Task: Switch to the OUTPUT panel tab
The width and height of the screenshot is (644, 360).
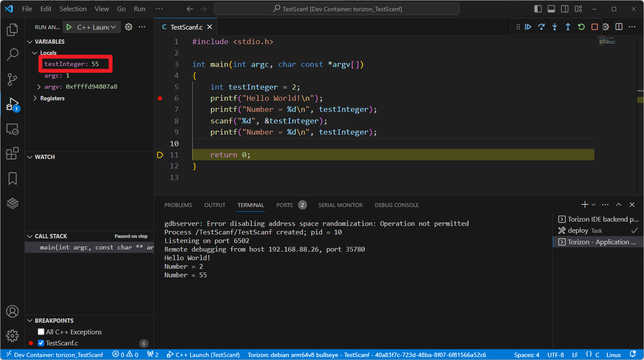Action: click(x=215, y=205)
